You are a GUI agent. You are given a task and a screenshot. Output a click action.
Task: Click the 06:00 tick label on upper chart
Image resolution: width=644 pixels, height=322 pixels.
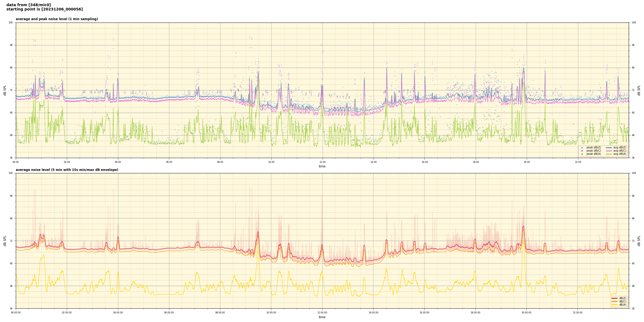tap(169, 162)
